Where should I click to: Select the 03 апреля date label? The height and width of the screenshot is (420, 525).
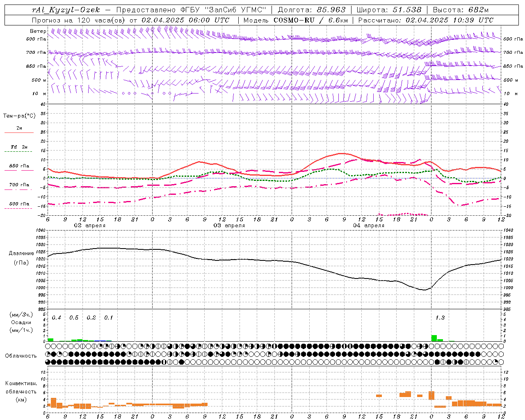click(x=229, y=226)
